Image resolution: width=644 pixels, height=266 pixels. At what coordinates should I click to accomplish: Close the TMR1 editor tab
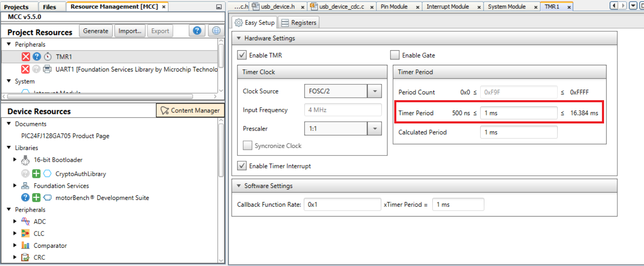[x=569, y=7]
